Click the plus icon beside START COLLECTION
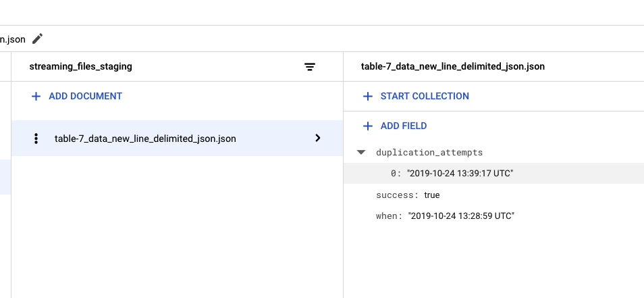This screenshot has width=644, height=298. pyautogui.click(x=368, y=96)
